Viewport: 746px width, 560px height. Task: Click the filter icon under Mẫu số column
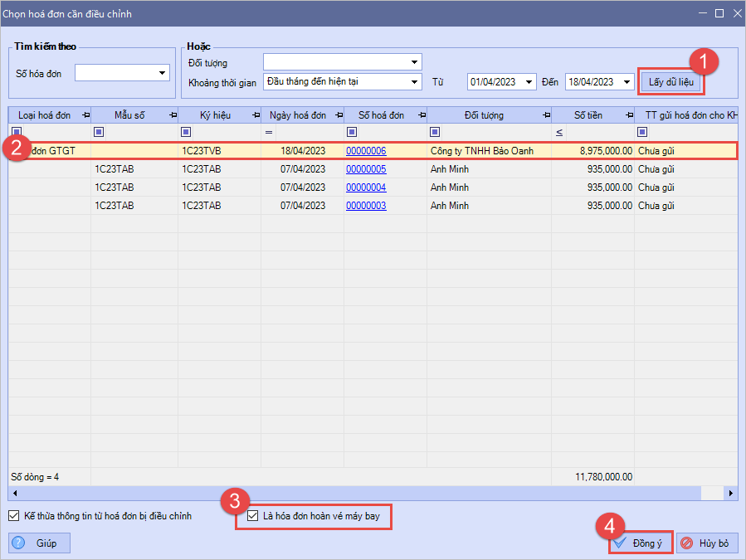coord(99,132)
